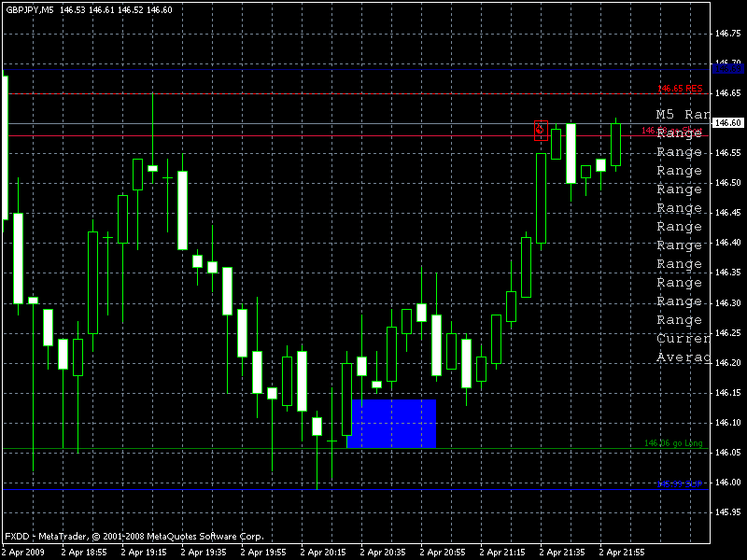Click the '2 Apr 21:15' time label
The image size is (747, 560).
click(x=502, y=553)
